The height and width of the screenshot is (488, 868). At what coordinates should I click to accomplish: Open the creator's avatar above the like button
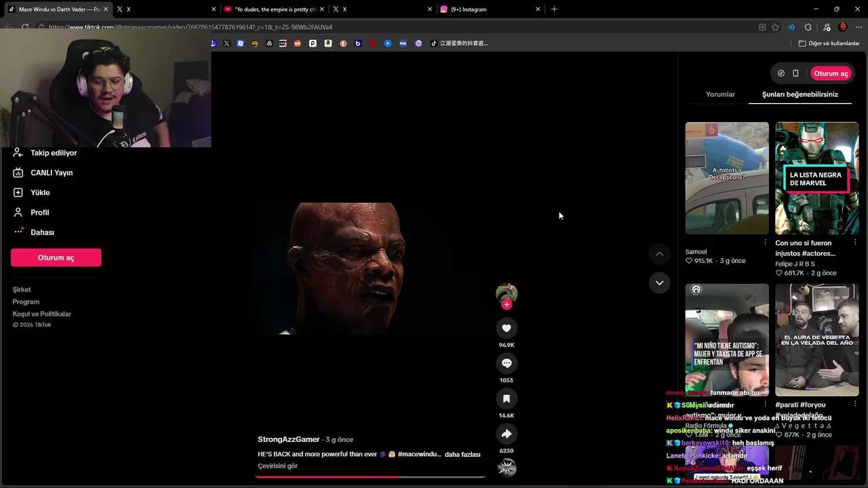coord(507,293)
